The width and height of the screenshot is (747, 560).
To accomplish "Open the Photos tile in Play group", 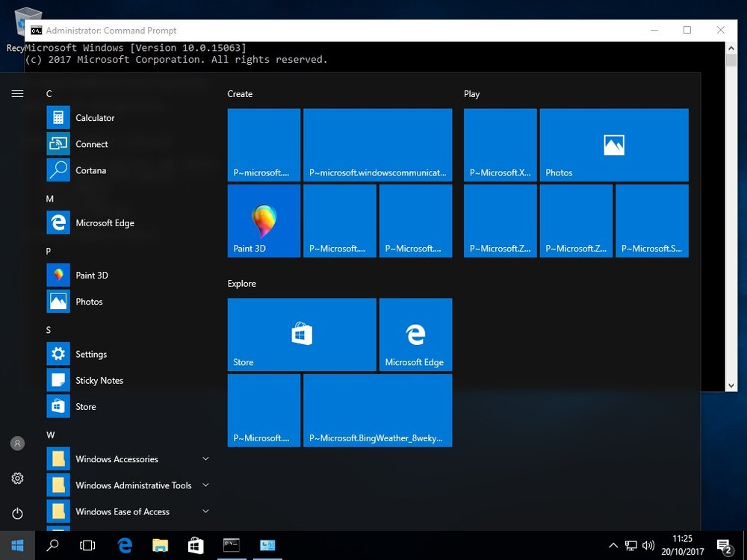I will tap(614, 145).
